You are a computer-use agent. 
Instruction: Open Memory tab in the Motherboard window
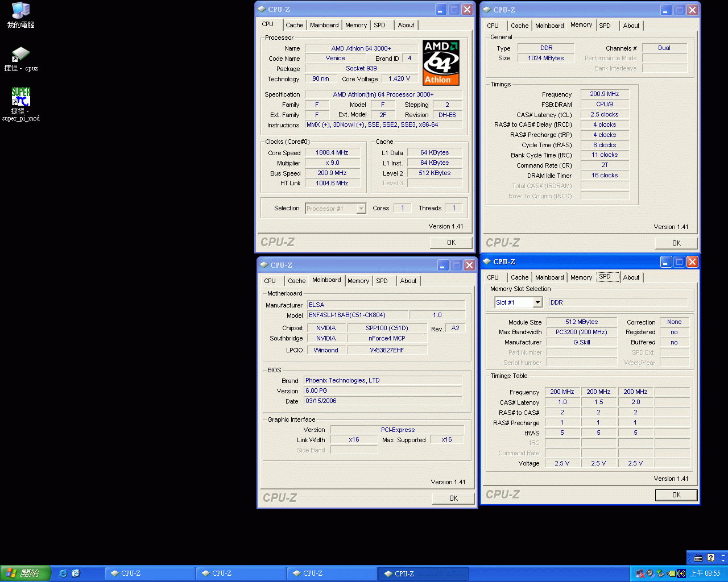(358, 281)
